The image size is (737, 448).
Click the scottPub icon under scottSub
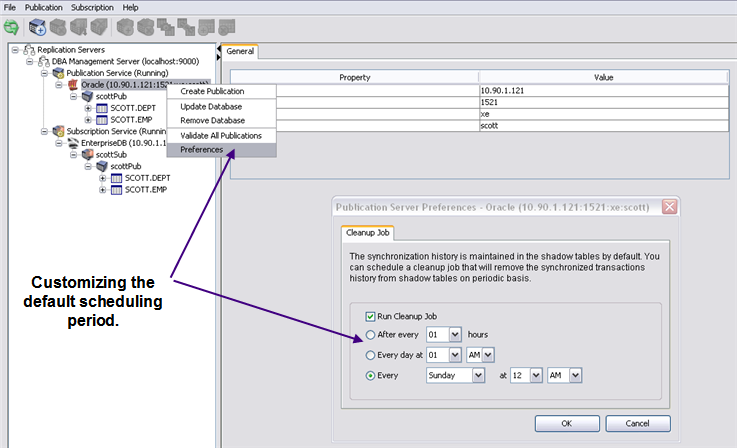[x=102, y=166]
